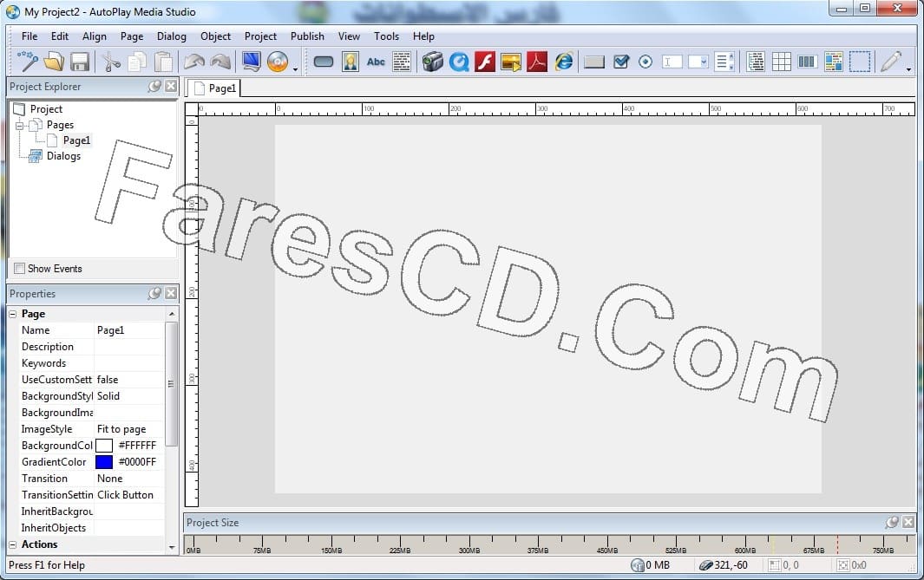Open the Tools menu

(x=387, y=36)
